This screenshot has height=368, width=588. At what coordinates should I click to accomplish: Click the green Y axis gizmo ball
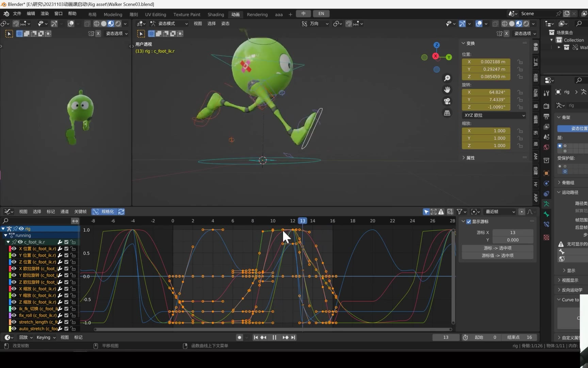[x=449, y=57]
